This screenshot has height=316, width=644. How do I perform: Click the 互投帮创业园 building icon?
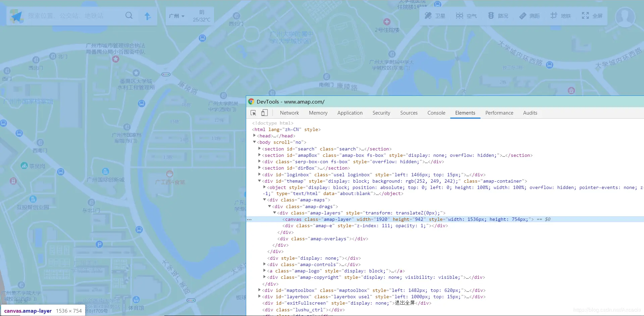tap(33, 199)
